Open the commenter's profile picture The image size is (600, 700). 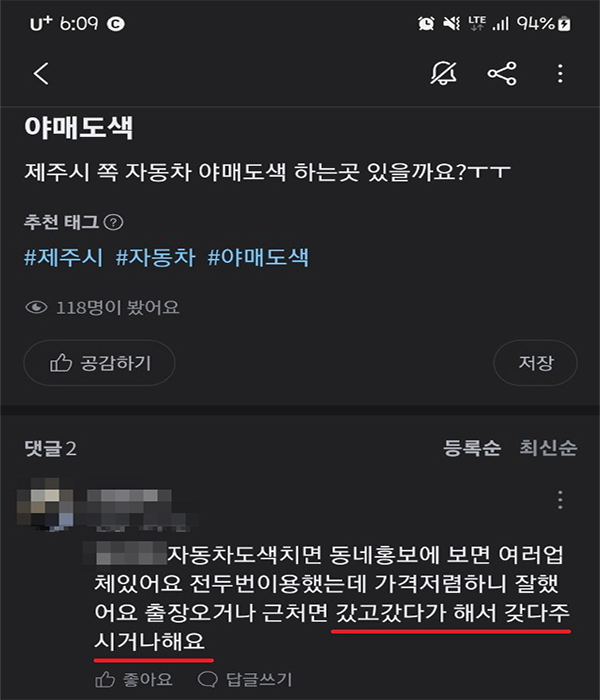pos(45,504)
